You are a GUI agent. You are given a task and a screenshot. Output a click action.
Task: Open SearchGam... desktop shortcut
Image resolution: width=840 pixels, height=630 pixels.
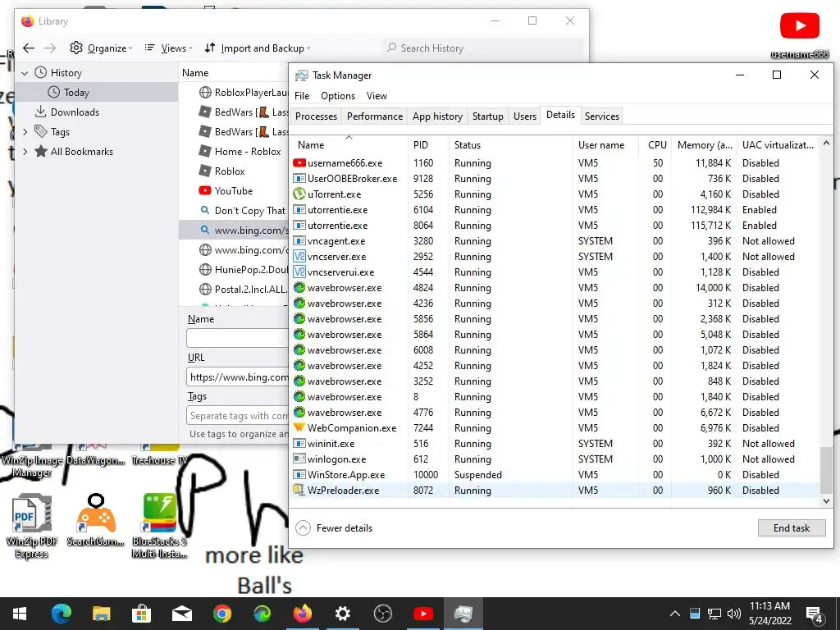[x=96, y=521]
